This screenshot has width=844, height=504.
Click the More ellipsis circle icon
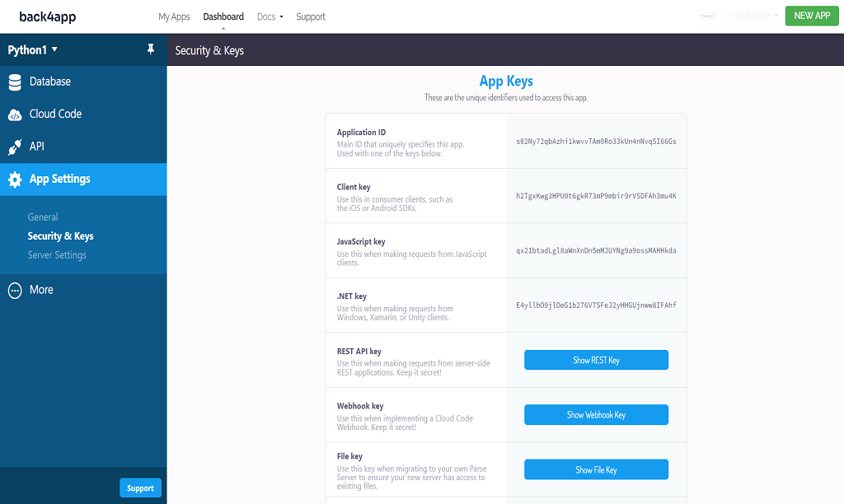(15, 291)
